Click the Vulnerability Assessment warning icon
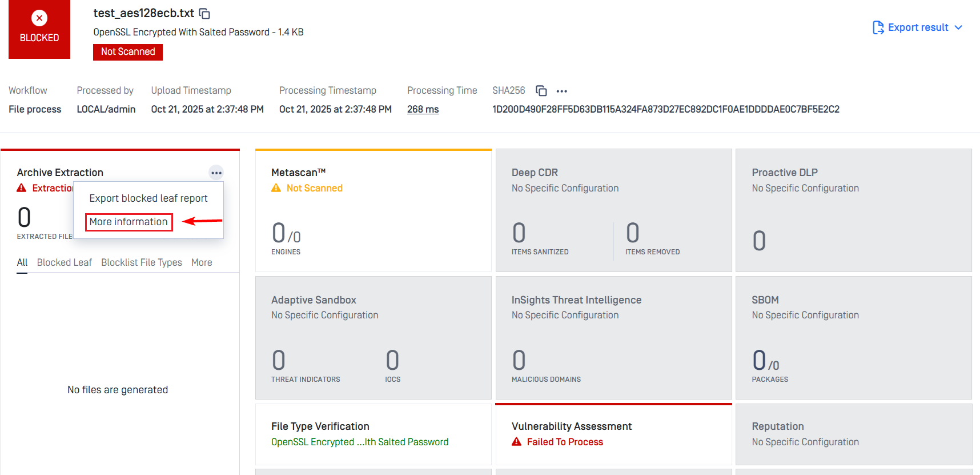980x475 pixels. point(517,442)
